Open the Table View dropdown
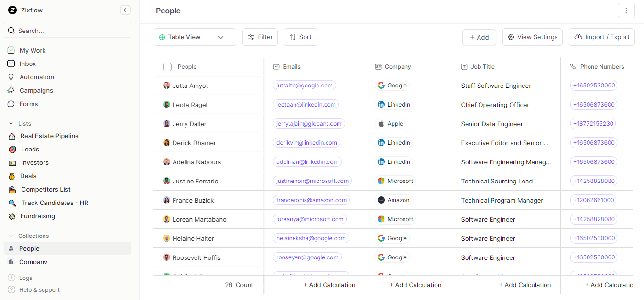This screenshot has width=644, height=300. (195, 37)
